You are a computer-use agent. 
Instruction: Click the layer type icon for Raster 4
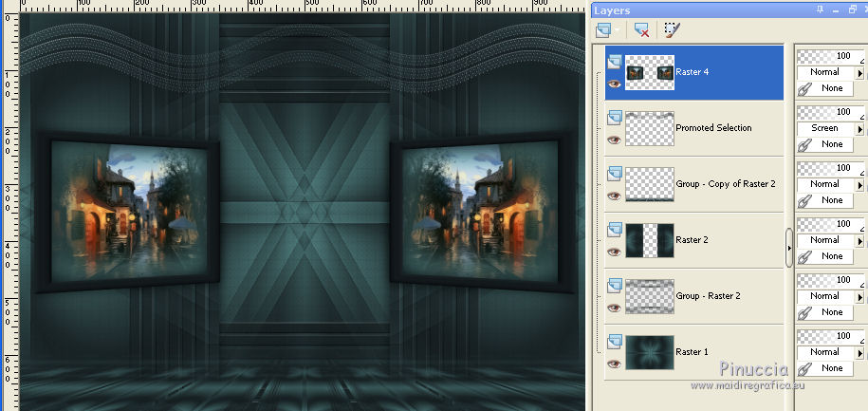[615, 62]
